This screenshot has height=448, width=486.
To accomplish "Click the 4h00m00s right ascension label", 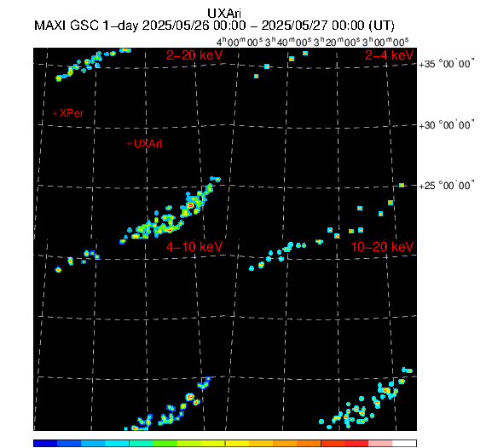I will (240, 42).
